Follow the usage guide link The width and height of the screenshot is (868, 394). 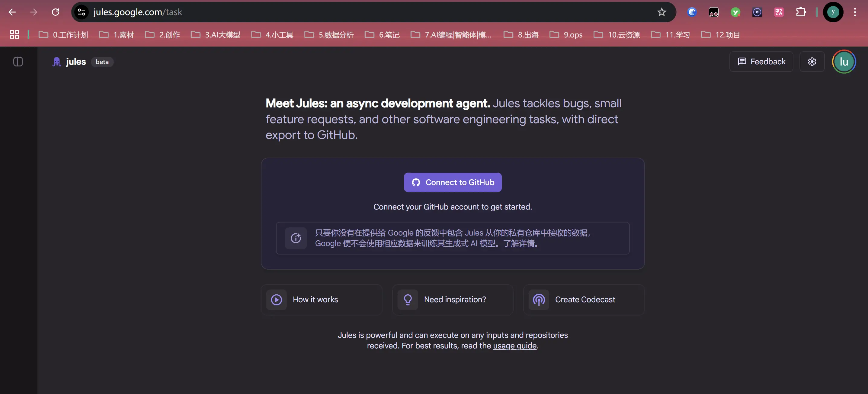[514, 346]
